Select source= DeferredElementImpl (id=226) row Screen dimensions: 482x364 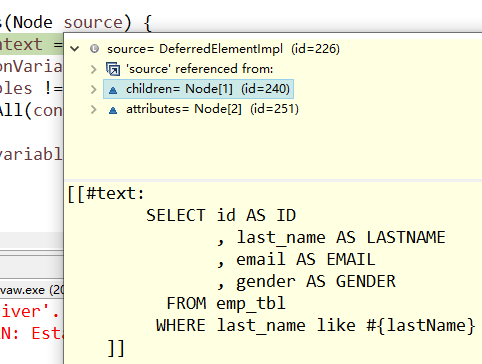pyautogui.click(x=223, y=49)
